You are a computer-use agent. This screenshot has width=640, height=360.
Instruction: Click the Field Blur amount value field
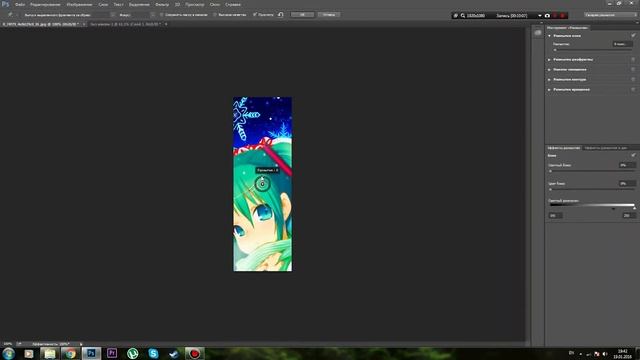pos(623,44)
